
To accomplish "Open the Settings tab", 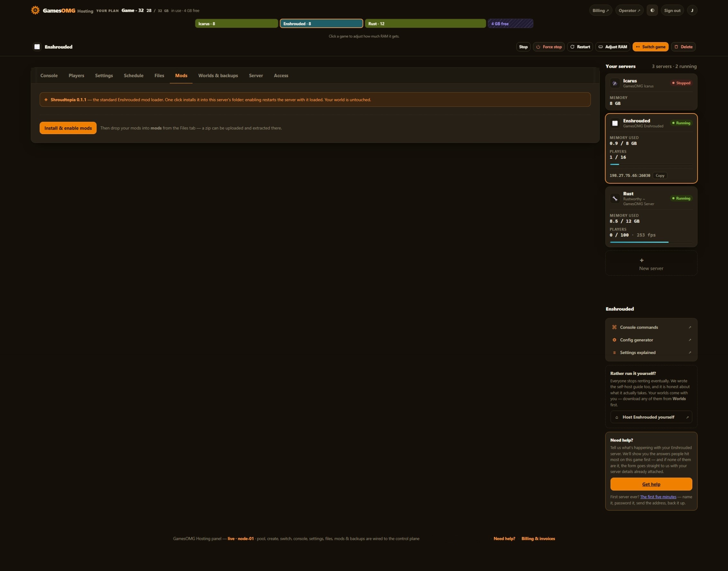I will click(x=104, y=76).
